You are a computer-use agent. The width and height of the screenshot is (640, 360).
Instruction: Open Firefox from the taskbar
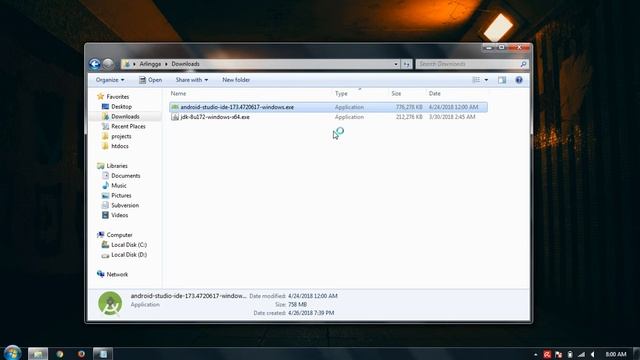[81, 354]
